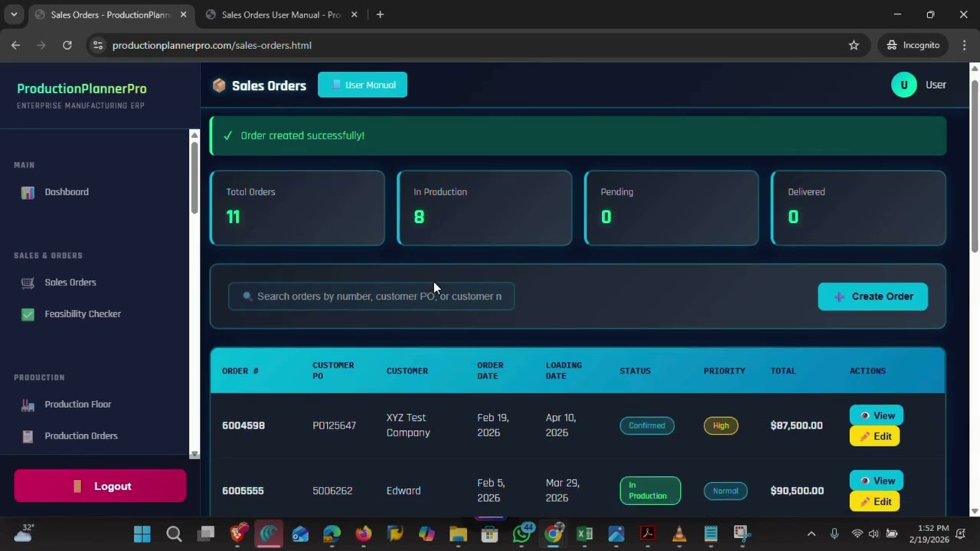Click the plus icon on Create Order
This screenshot has width=980, height=551.
839,297
